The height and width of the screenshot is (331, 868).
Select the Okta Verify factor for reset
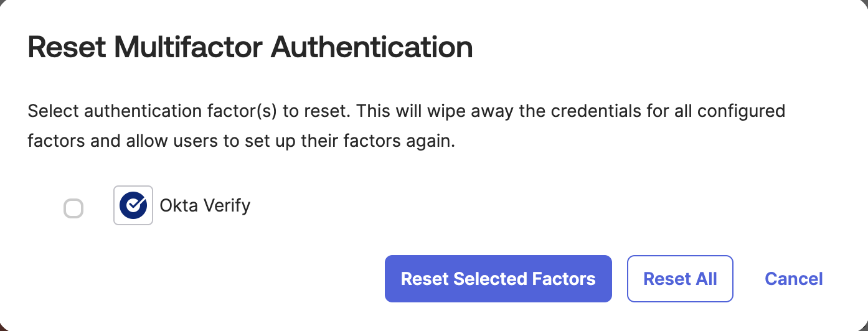point(73,208)
